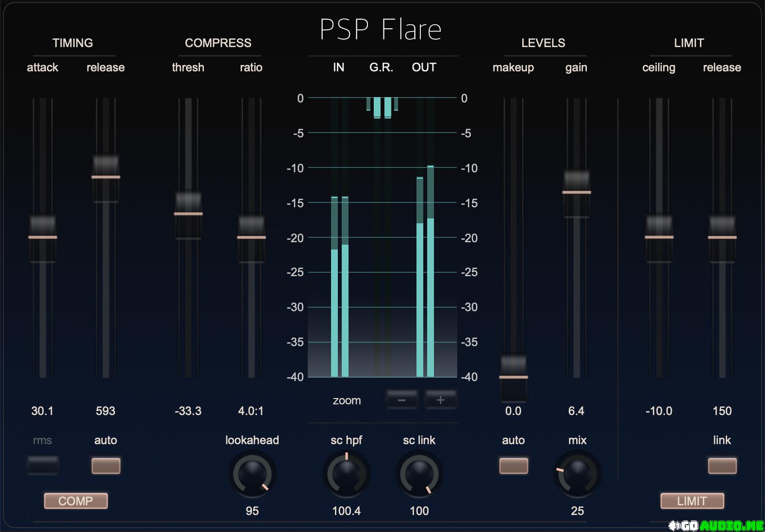Click the mix value 25
This screenshot has width=765, height=532.
[x=577, y=511]
